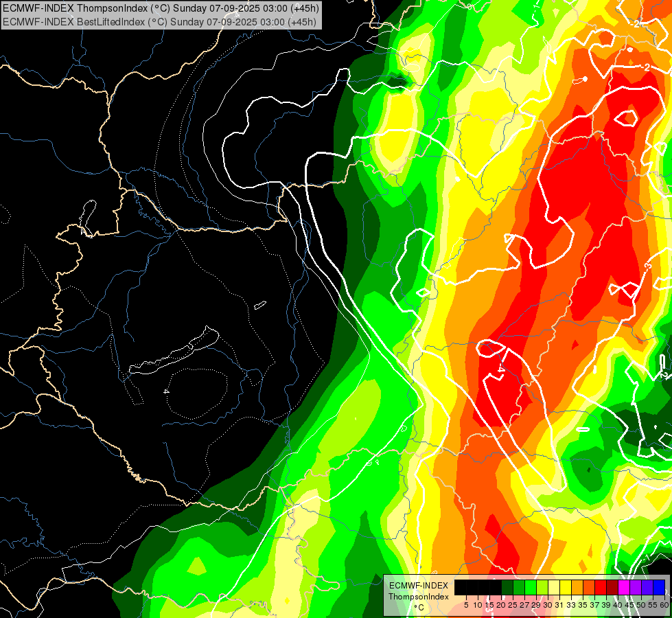Click the 4 contour label inside the dotted oval
The height and width of the screenshot is (618, 672).
tap(166, 391)
